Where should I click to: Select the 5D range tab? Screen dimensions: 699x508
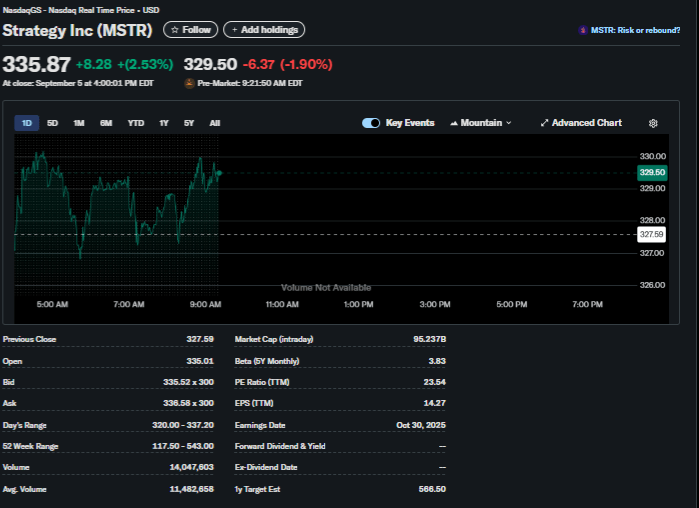53,123
